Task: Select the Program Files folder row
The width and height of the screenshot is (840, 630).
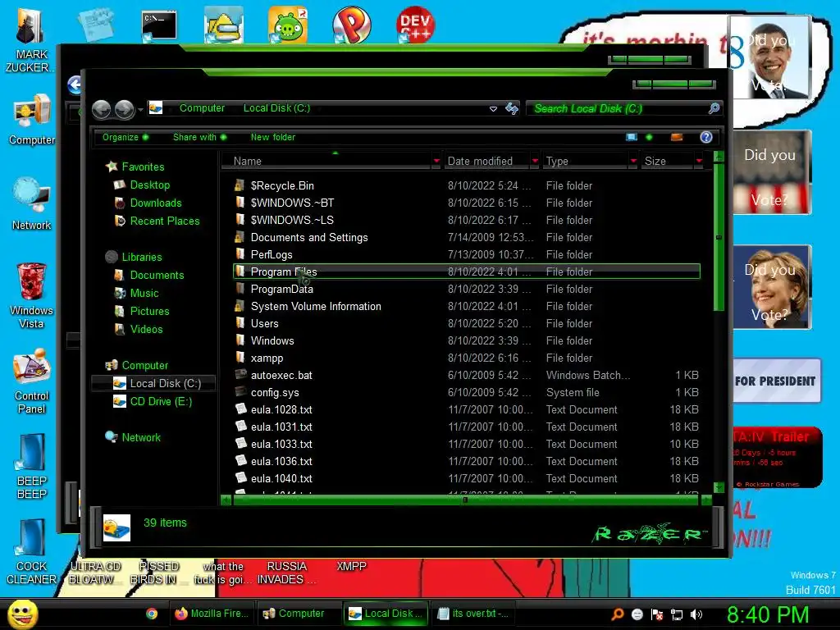Action: [x=467, y=272]
